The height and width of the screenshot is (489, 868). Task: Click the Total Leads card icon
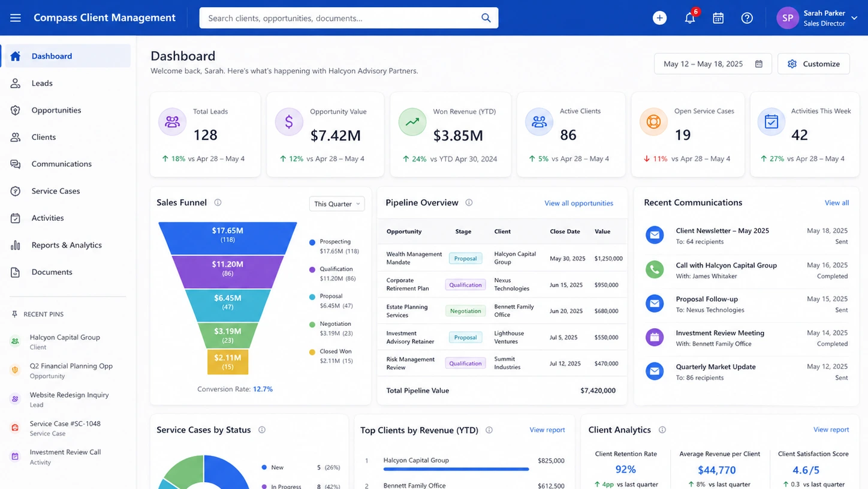point(172,122)
